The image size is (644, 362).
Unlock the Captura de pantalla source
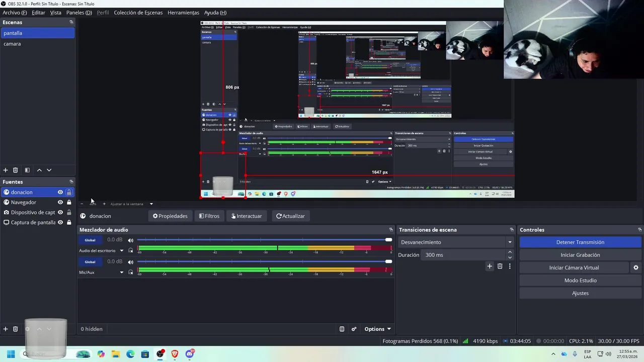pos(69,222)
